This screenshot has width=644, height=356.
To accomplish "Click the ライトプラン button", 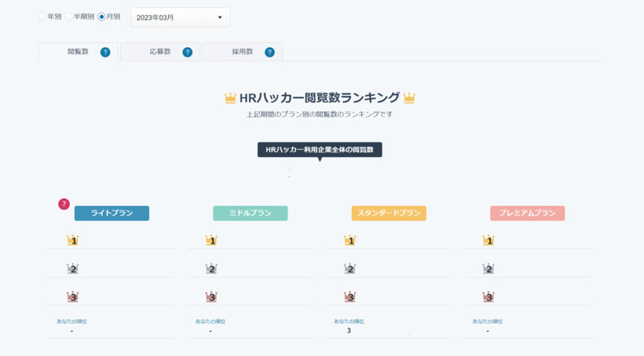I will click(x=112, y=213).
